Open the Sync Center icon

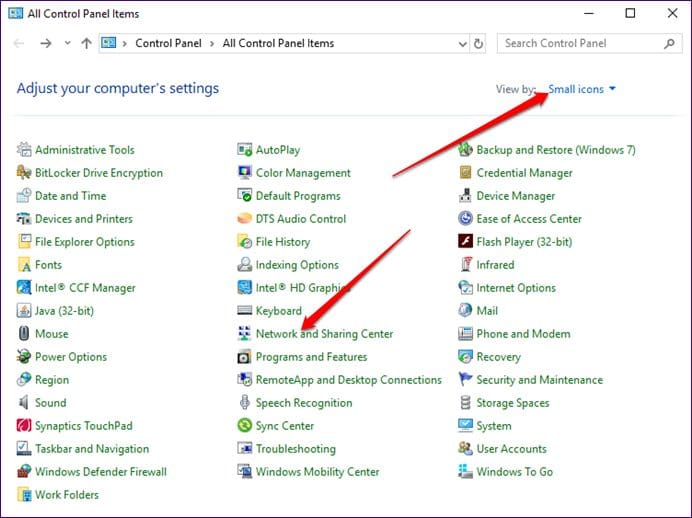(244, 425)
